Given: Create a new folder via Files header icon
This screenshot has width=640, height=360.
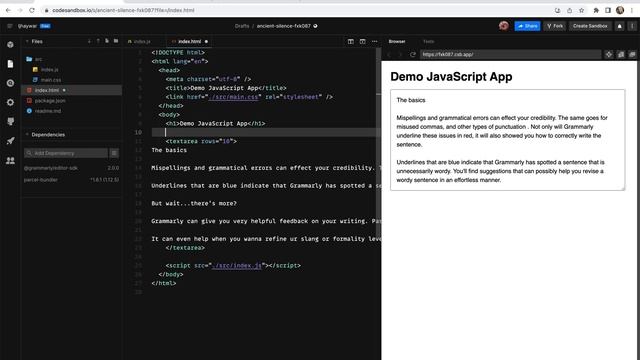Looking at the screenshot, I should (116, 41).
